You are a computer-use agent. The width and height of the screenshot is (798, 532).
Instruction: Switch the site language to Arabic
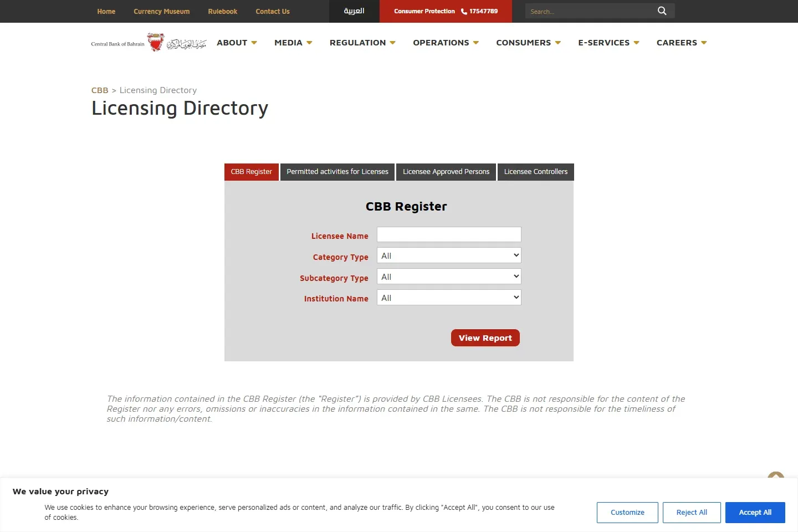click(x=354, y=11)
